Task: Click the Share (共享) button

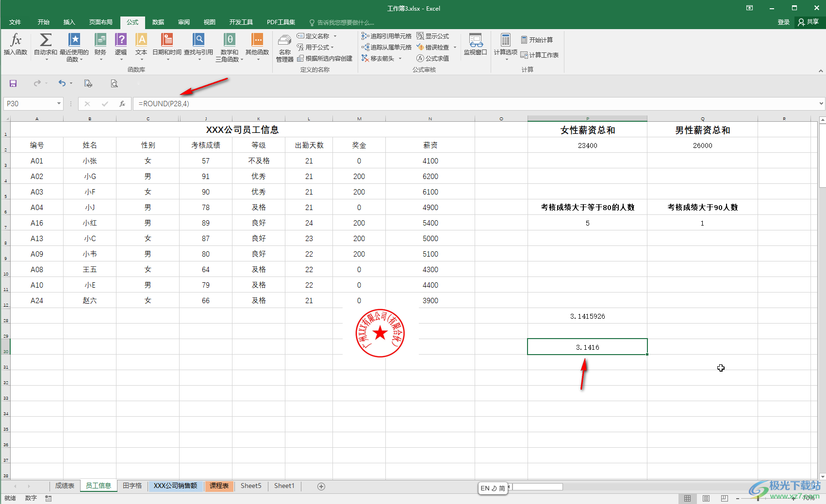Action: coord(809,22)
